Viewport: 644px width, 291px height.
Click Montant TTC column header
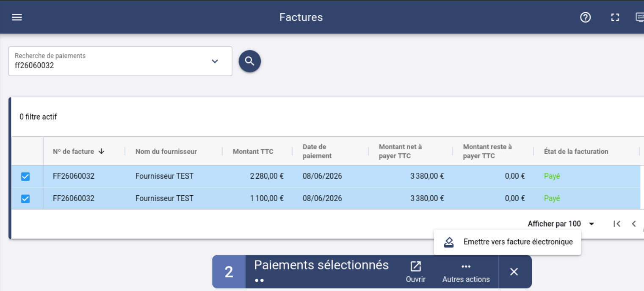253,151
